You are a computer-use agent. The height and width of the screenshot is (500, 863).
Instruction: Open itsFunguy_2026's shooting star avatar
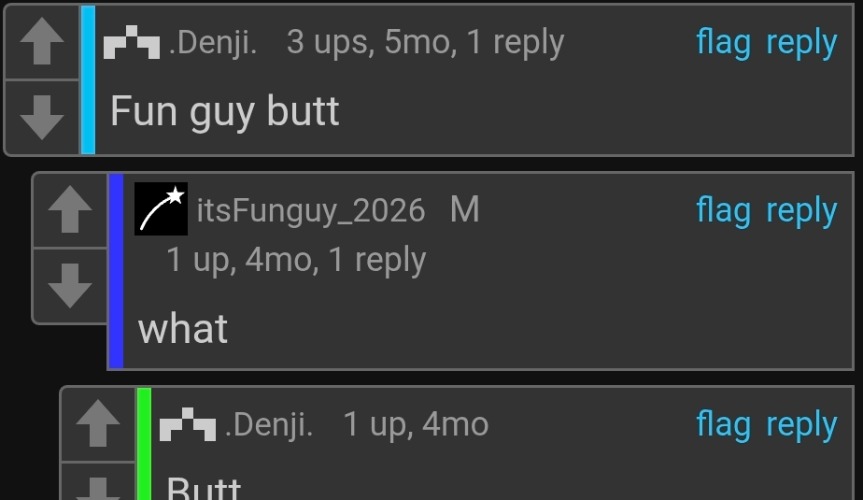tap(161, 209)
